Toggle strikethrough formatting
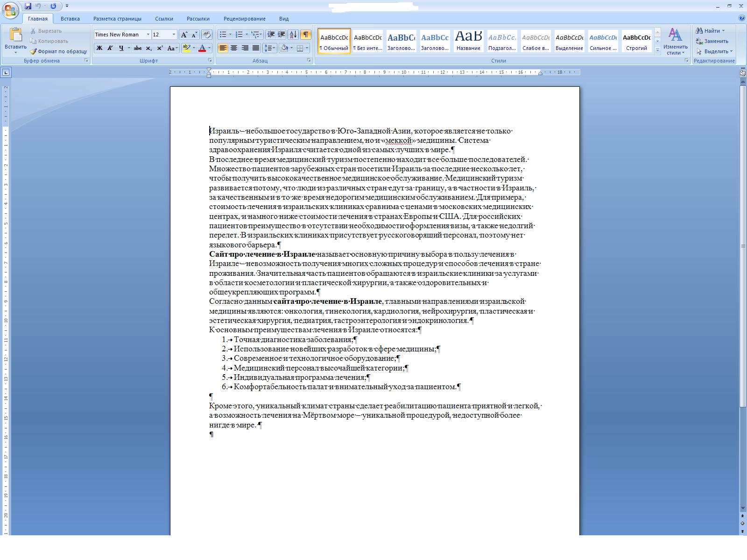 coord(137,48)
